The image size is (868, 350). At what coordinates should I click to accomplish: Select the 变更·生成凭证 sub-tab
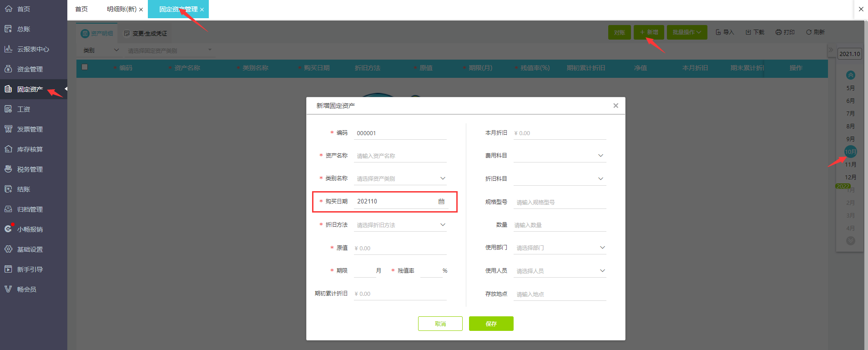[146, 33]
